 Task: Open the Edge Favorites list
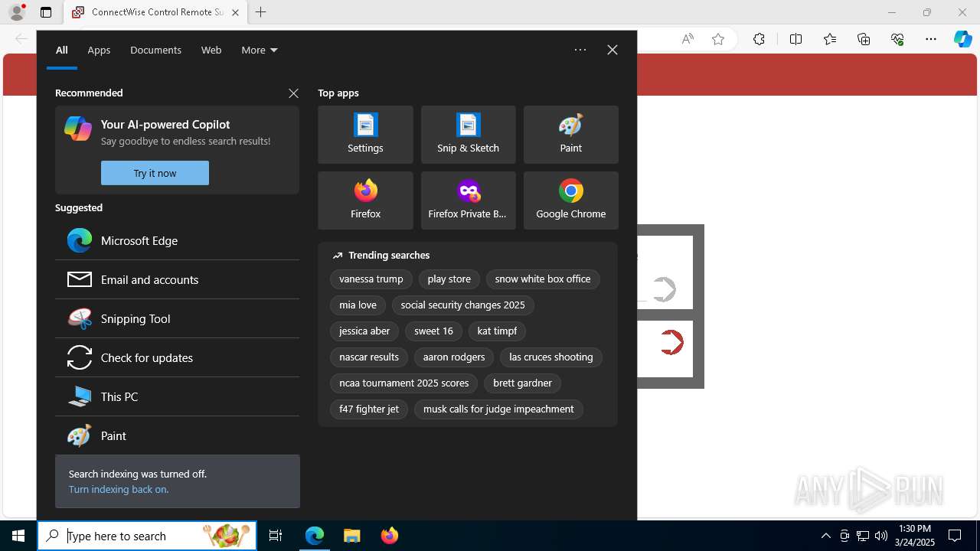830,39
